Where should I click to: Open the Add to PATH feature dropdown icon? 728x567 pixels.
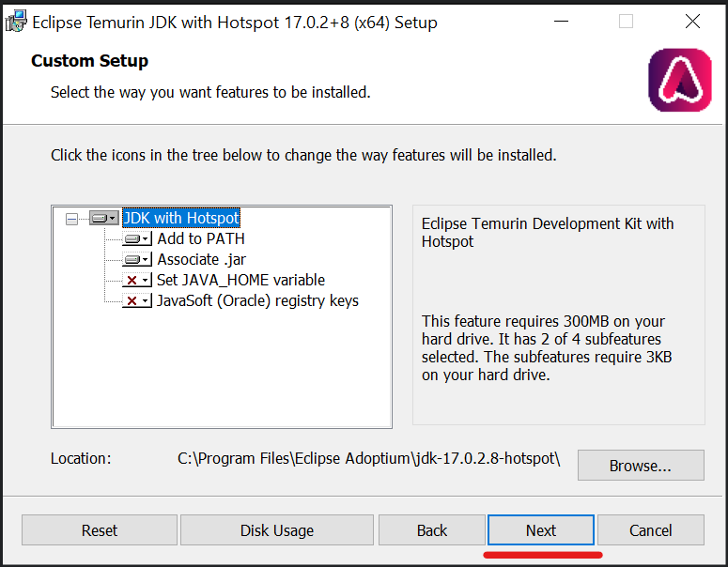click(x=137, y=239)
